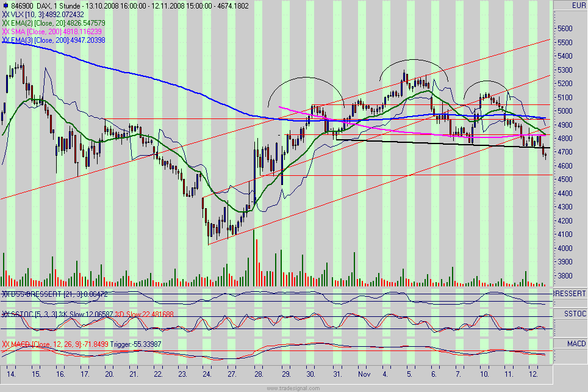This screenshot has width=588, height=392.
Task: Click the XX line icon before VLX
Action: point(5,15)
